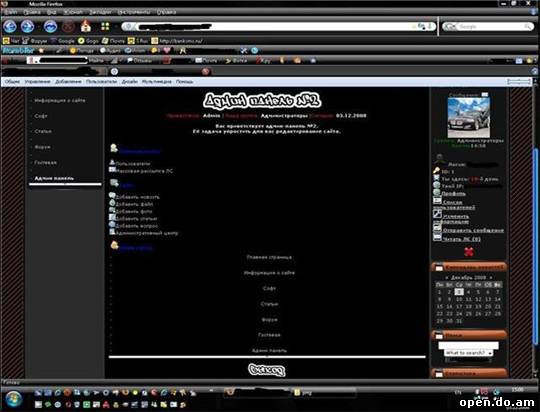Open 'What to search for' dropdown
The height and width of the screenshot is (412, 540).
pos(468,353)
